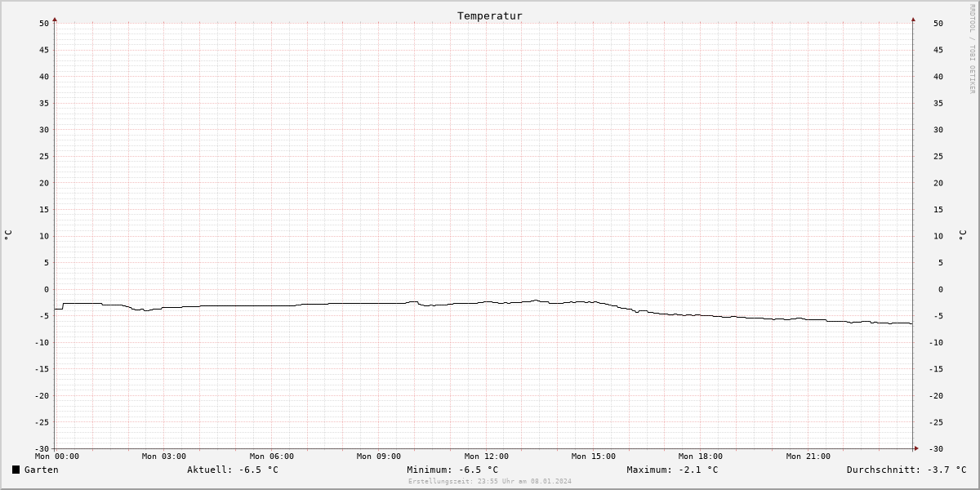Click the right axis -15 label

tap(935, 369)
